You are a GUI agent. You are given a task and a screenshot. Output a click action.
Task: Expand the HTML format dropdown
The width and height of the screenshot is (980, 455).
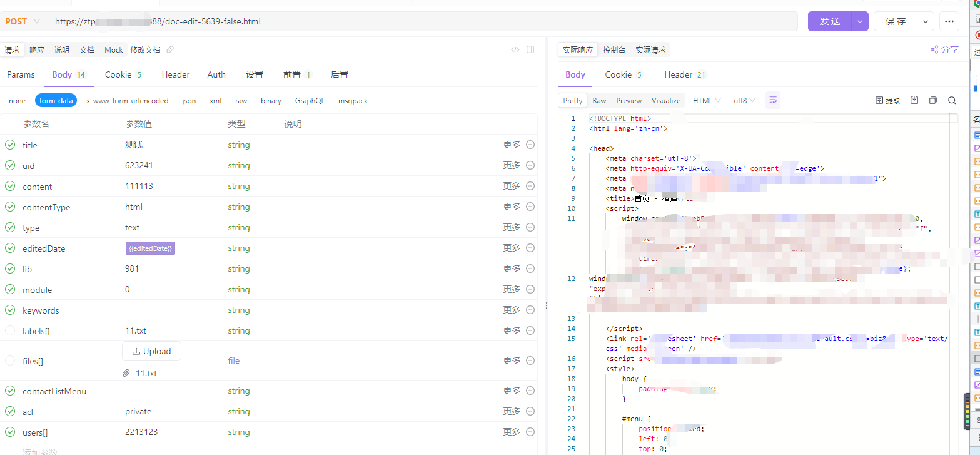click(x=707, y=101)
